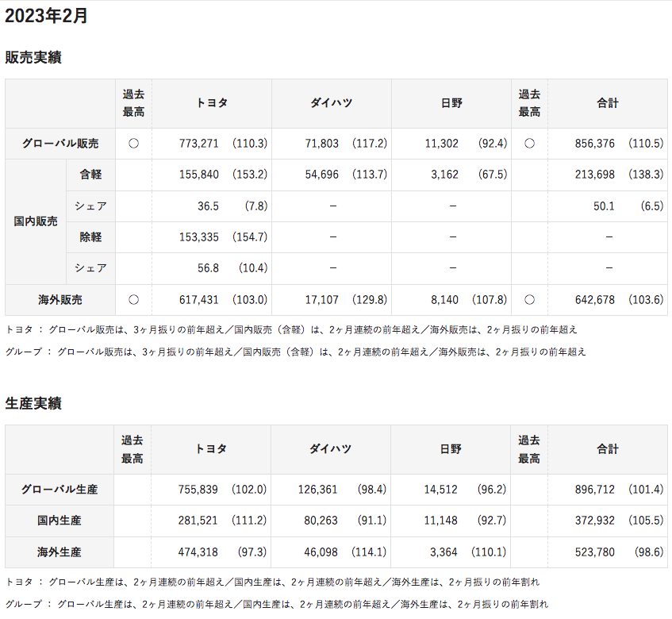The height and width of the screenshot is (619, 672).
Task: Click Daihatsu global production value 126,361
Action: click(x=318, y=489)
